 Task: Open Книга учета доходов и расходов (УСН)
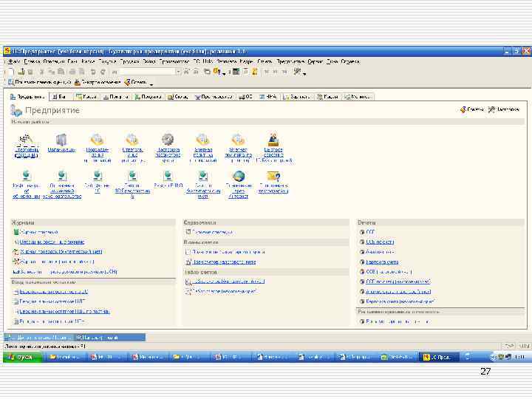(x=69, y=272)
